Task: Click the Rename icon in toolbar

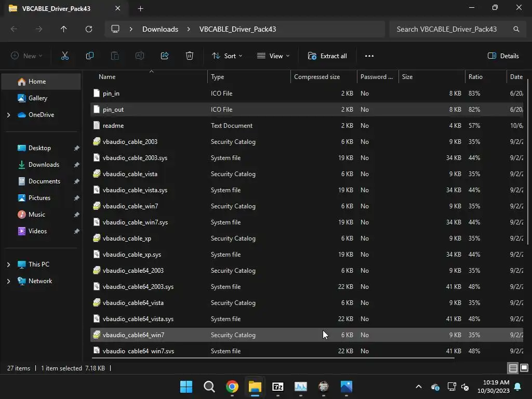Action: [x=140, y=56]
